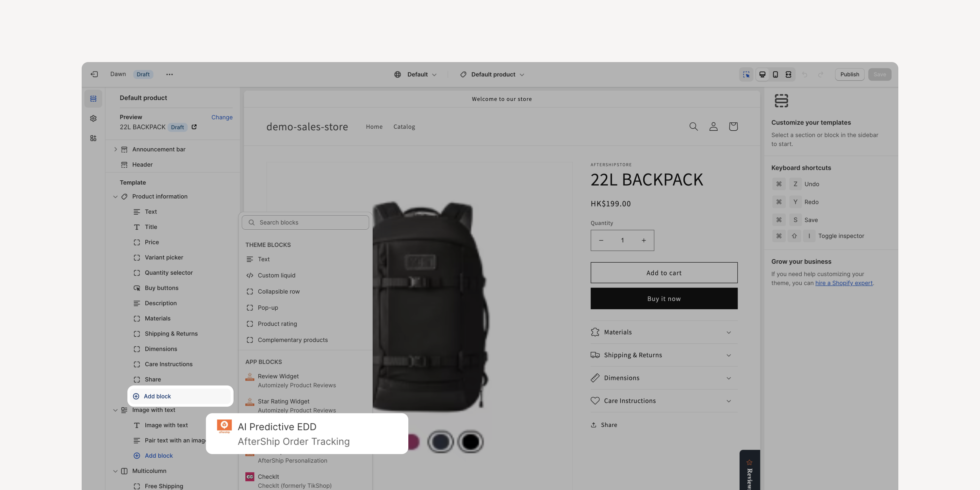Image resolution: width=980 pixels, height=490 pixels.
Task: Open the Default product template dropdown
Action: coord(492,74)
